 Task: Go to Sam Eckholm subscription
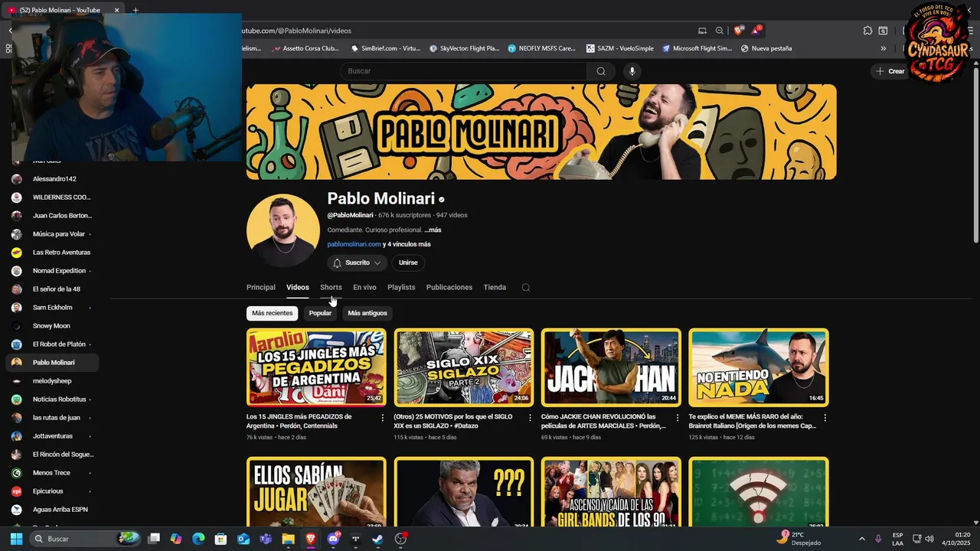[x=52, y=308]
